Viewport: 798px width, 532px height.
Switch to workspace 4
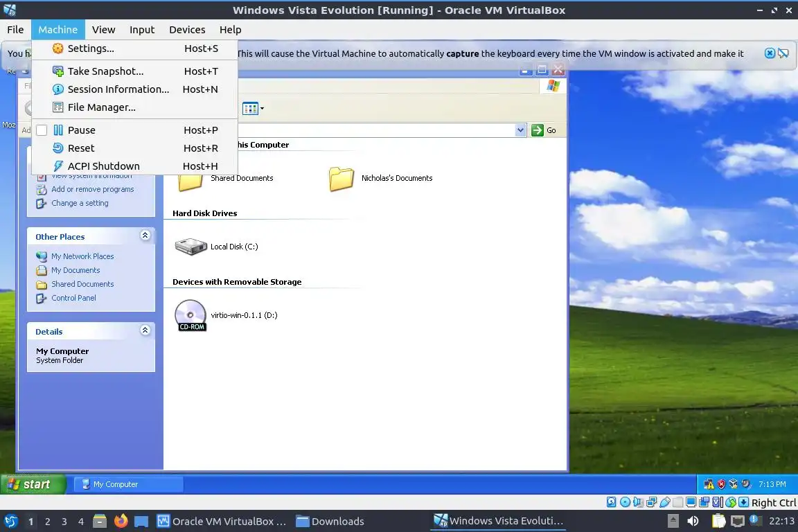(x=81, y=522)
